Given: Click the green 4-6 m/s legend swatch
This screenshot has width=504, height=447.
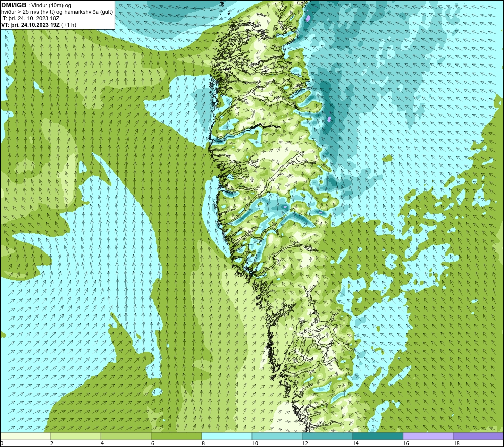Looking at the screenshot, I should 126,436.
